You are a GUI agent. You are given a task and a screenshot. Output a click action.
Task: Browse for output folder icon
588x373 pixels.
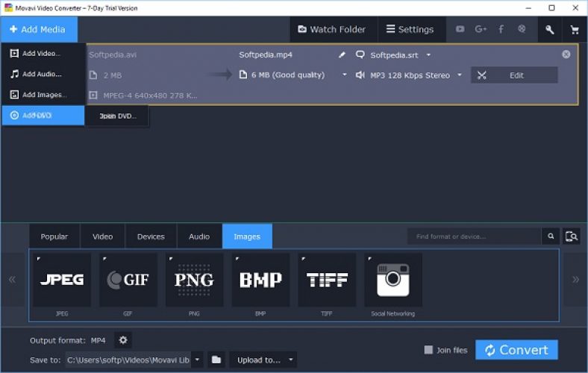216,360
